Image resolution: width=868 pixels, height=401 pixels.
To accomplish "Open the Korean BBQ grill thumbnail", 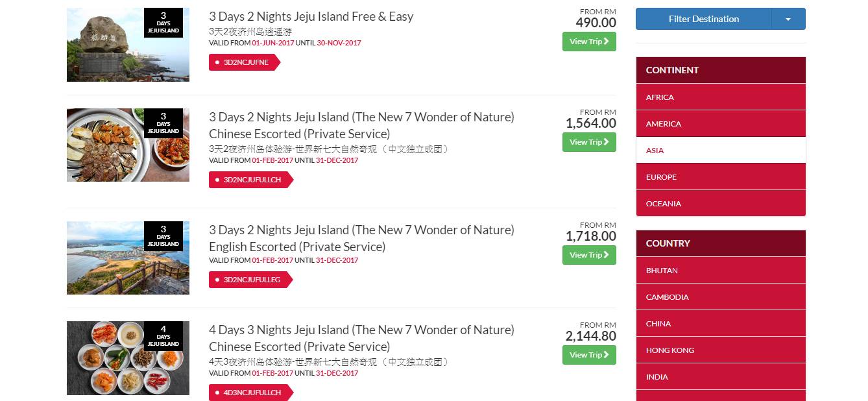I will 128,145.
